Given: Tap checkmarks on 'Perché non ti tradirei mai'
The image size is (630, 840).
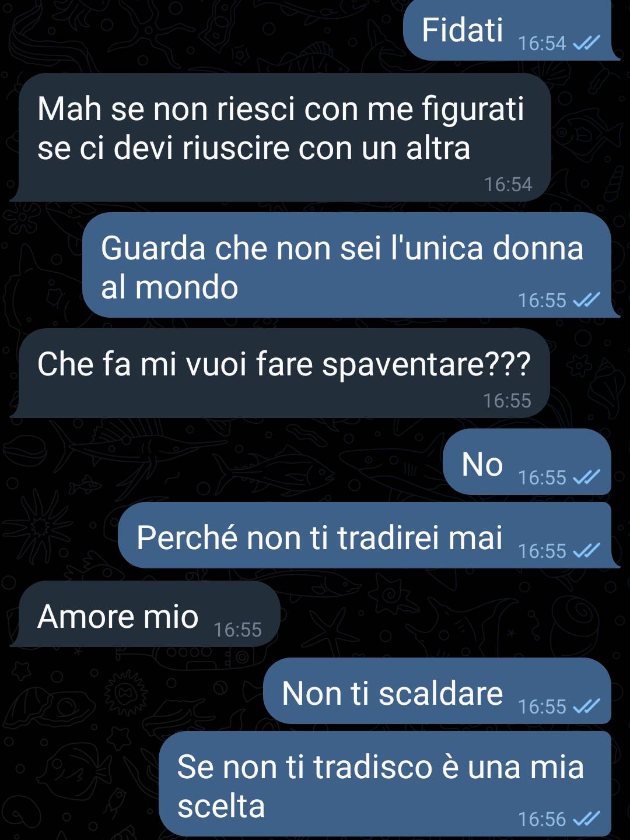Looking at the screenshot, I should 586,550.
